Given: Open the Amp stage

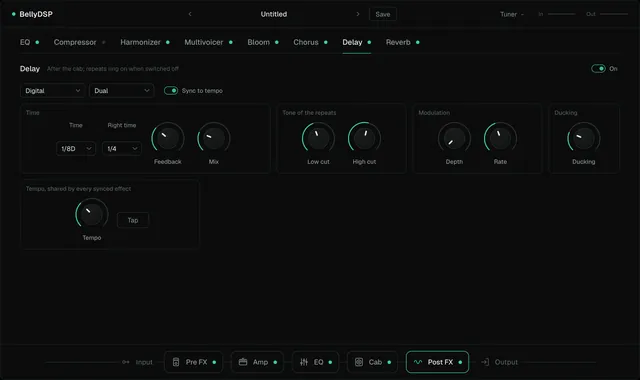Looking at the screenshot, I should coord(257,362).
